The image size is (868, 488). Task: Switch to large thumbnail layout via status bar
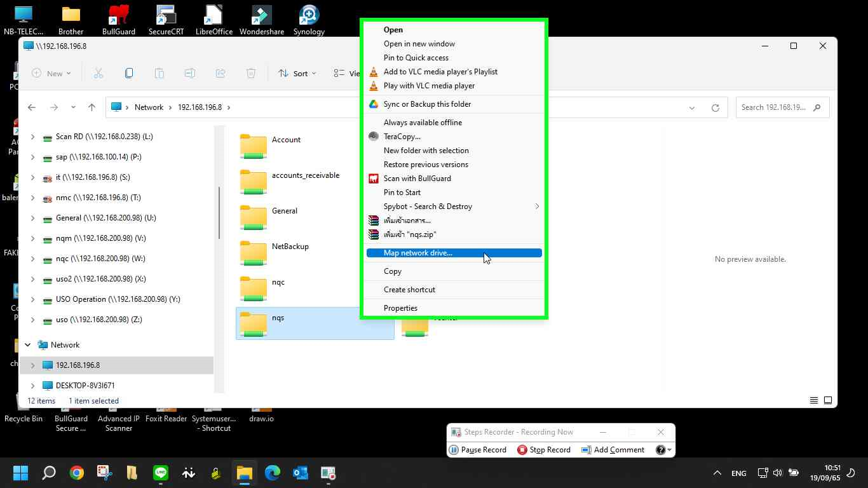click(828, 400)
